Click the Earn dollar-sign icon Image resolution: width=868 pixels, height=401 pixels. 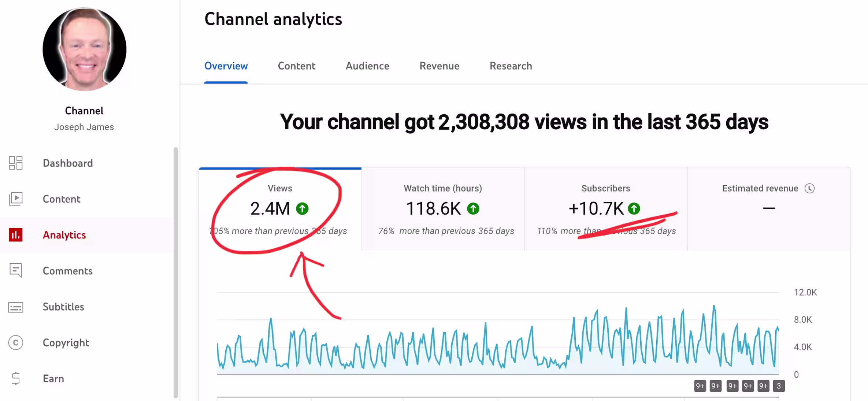click(16, 378)
